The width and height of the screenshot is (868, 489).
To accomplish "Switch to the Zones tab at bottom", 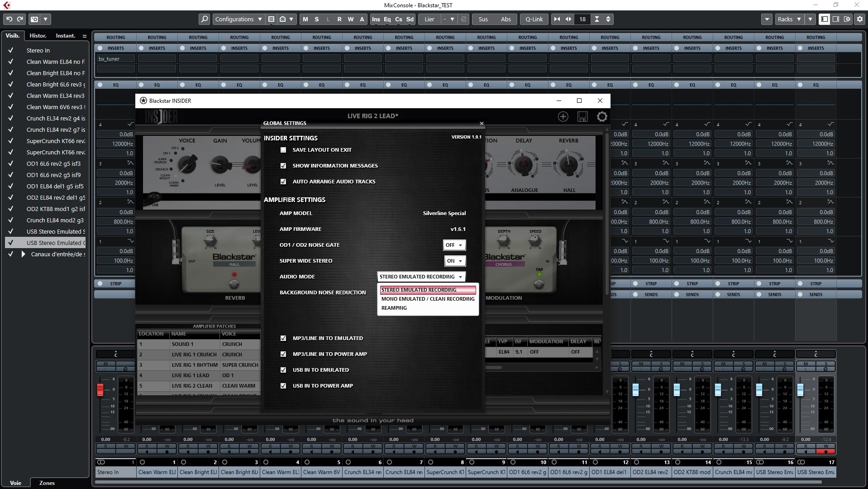I will [x=47, y=483].
